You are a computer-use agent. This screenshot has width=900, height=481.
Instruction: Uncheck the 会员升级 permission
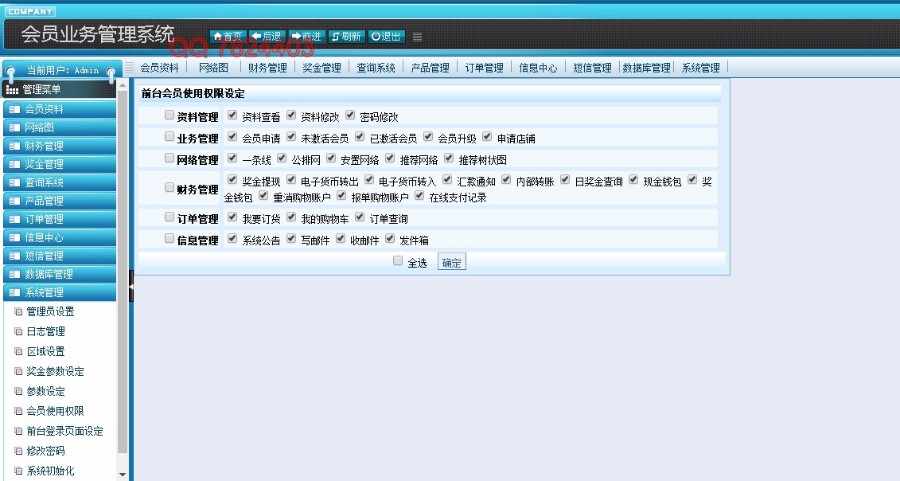click(428, 137)
